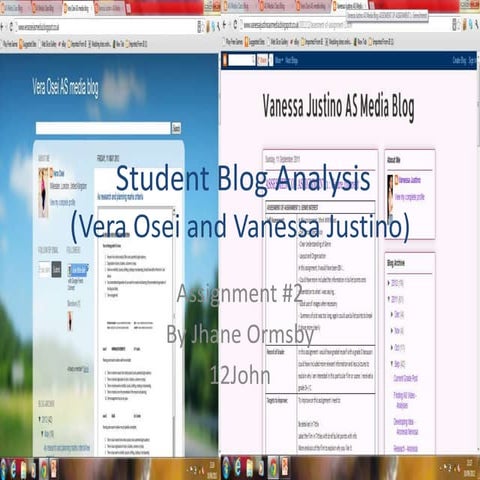Click Search button on Vera Osei blog
The height and width of the screenshot is (480, 480).
click(x=176, y=128)
